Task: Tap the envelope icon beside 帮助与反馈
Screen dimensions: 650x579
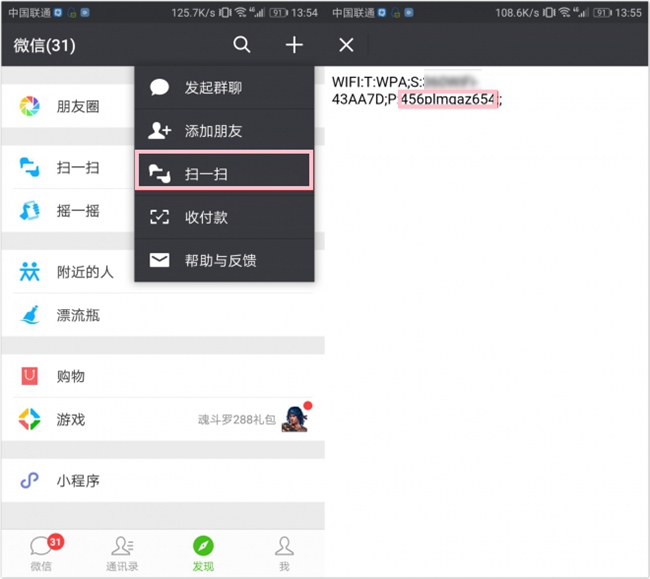Action: [x=159, y=260]
